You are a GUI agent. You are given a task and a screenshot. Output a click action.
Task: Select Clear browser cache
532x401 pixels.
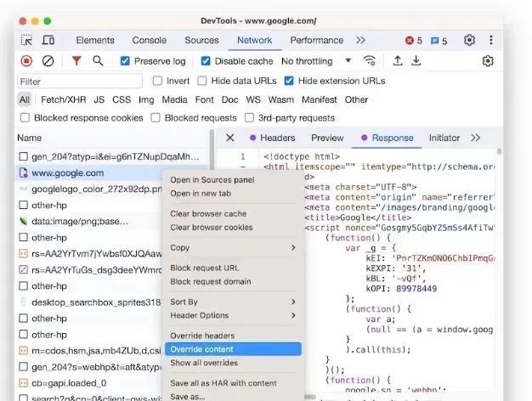[x=233, y=214]
